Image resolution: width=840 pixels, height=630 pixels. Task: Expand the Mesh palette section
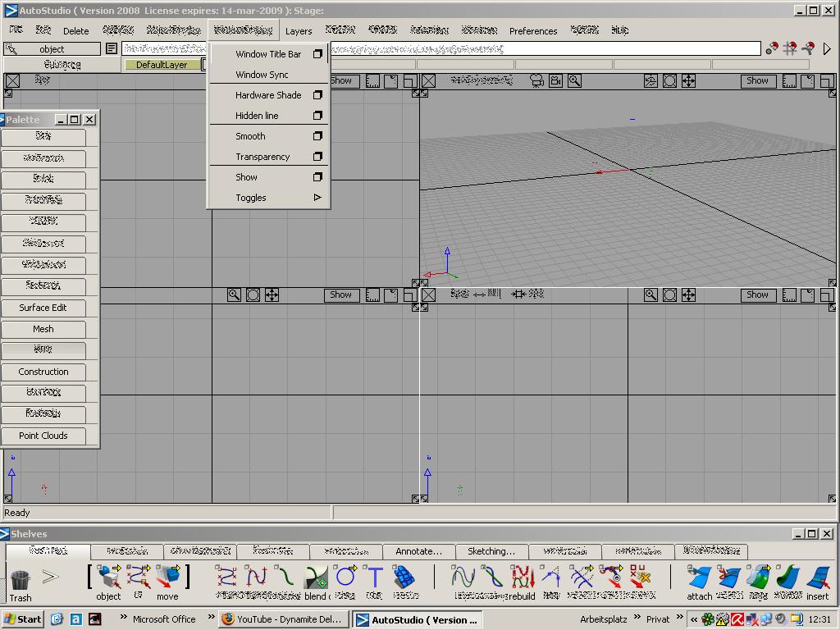coord(43,329)
